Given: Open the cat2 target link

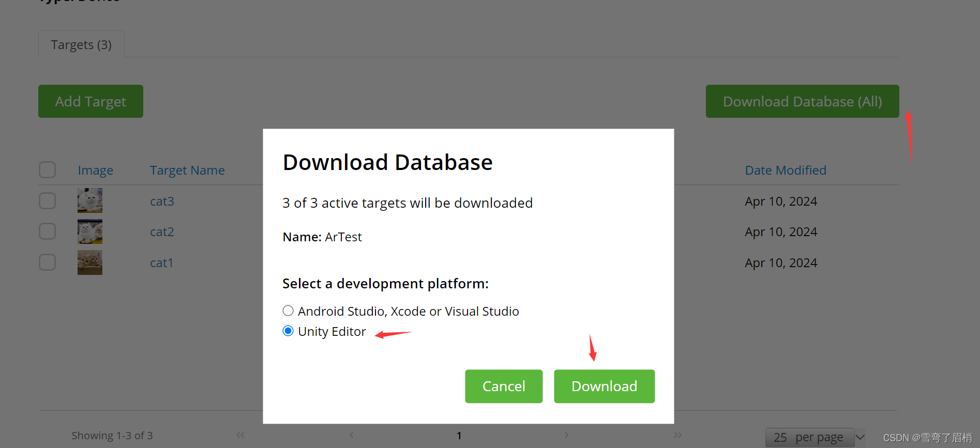Looking at the screenshot, I should tap(162, 231).
